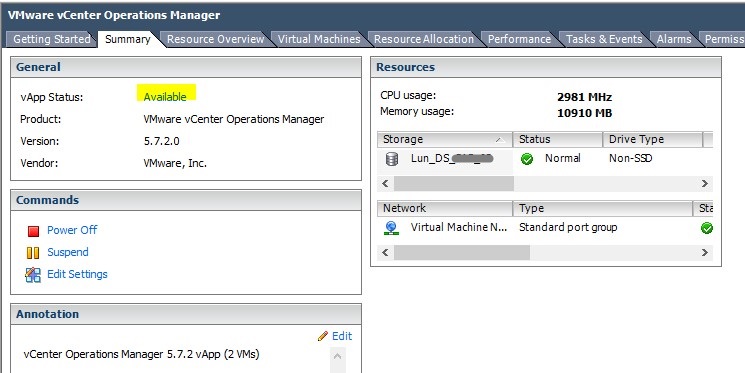745x373 pixels.
Task: Click the pencil icon next to Edit
Action: (323, 336)
